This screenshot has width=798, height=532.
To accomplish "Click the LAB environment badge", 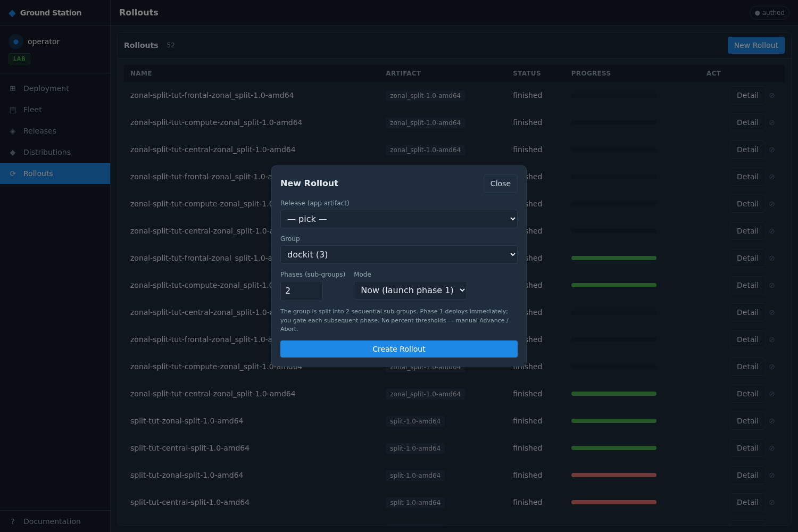I will click(19, 59).
